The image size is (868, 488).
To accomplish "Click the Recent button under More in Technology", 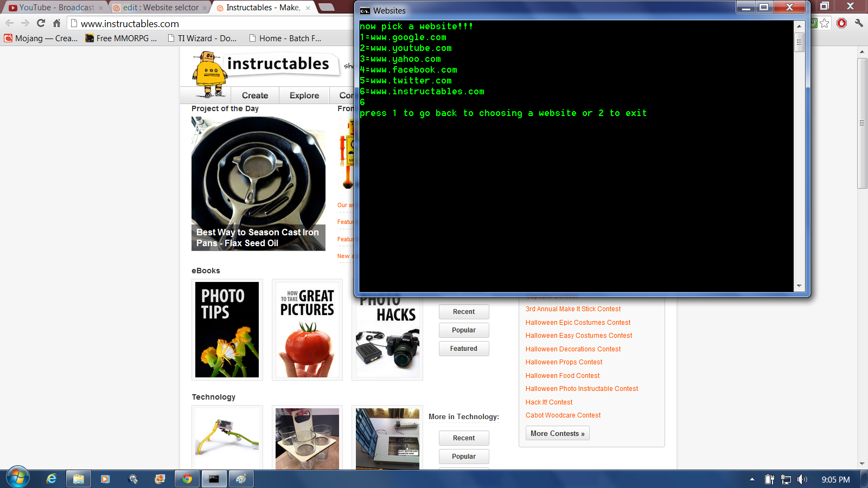I will click(x=464, y=438).
